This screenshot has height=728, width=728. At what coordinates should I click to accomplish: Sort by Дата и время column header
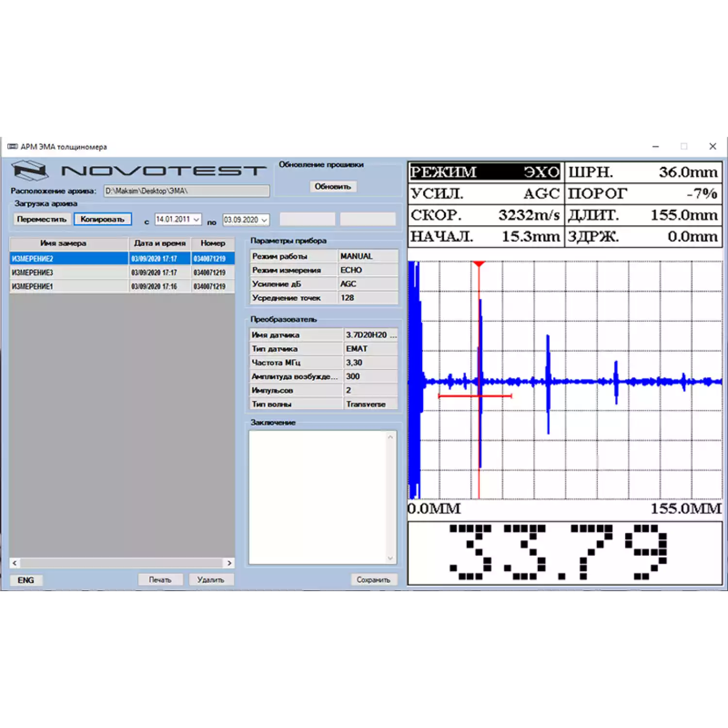pos(160,243)
